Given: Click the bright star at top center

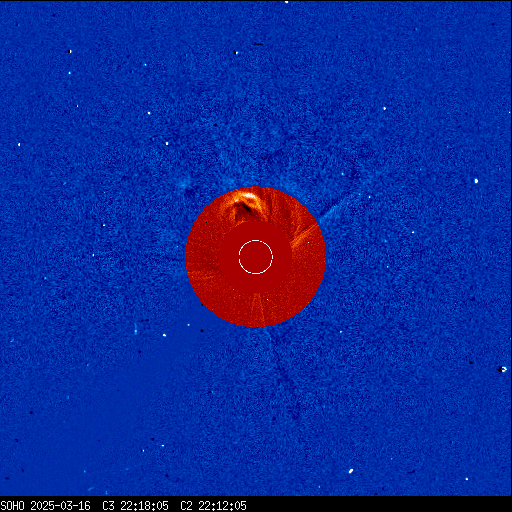Looking at the screenshot, I should click(236, 53).
